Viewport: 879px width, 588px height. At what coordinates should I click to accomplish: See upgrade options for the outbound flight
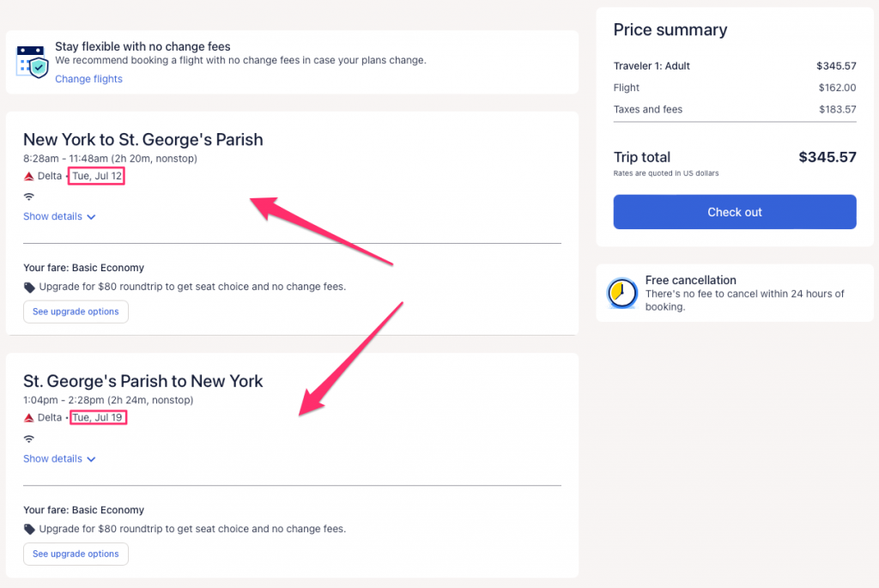(76, 312)
